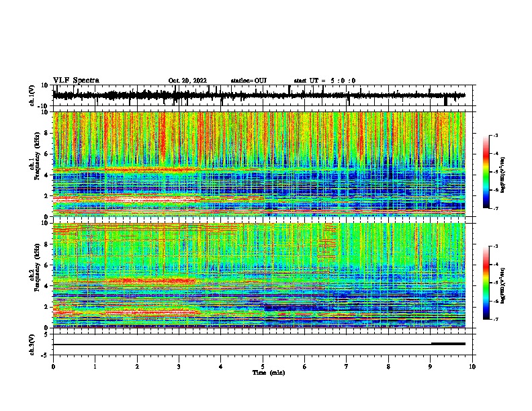Screen dimensions: 532x411
Task: Click the log(PSD) label of ch.1 color bar
Action: point(503,175)
